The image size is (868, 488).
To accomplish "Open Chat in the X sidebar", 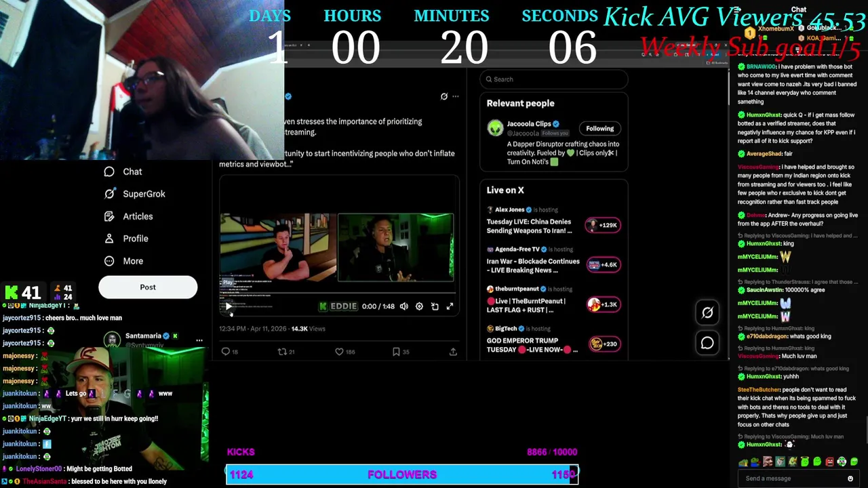I will click(x=132, y=171).
